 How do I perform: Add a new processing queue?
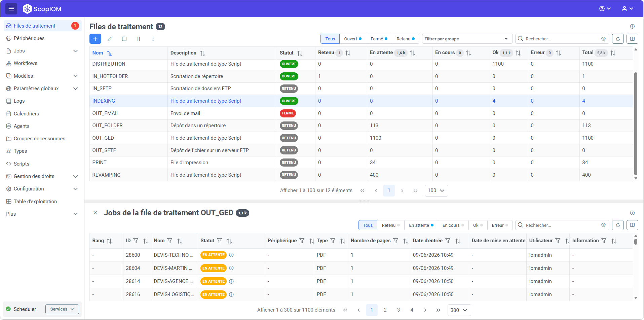pyautogui.click(x=95, y=39)
